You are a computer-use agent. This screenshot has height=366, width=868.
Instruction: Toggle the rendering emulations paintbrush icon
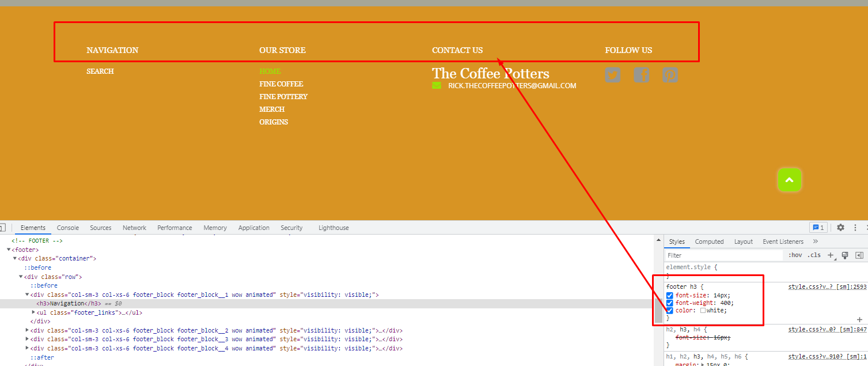click(x=845, y=255)
